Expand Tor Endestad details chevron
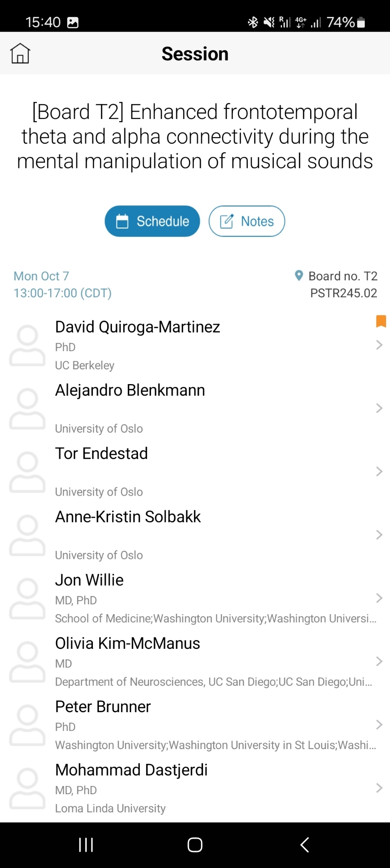The image size is (390, 868). pos(379,472)
